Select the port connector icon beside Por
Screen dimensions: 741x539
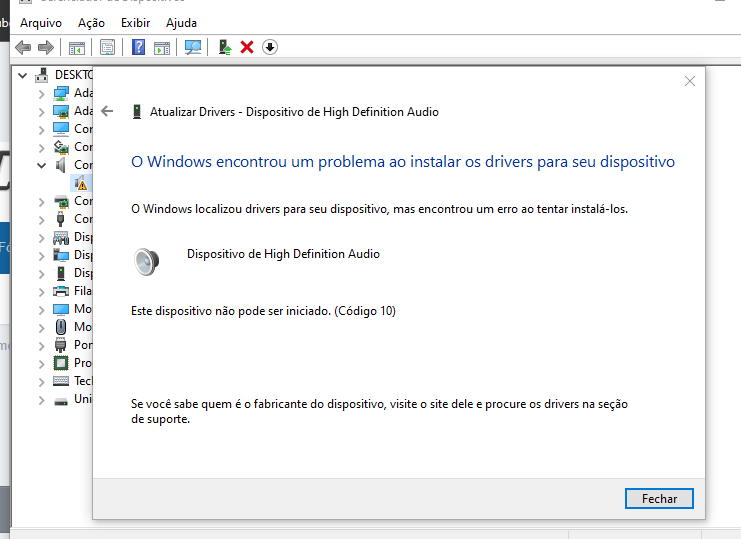60,345
